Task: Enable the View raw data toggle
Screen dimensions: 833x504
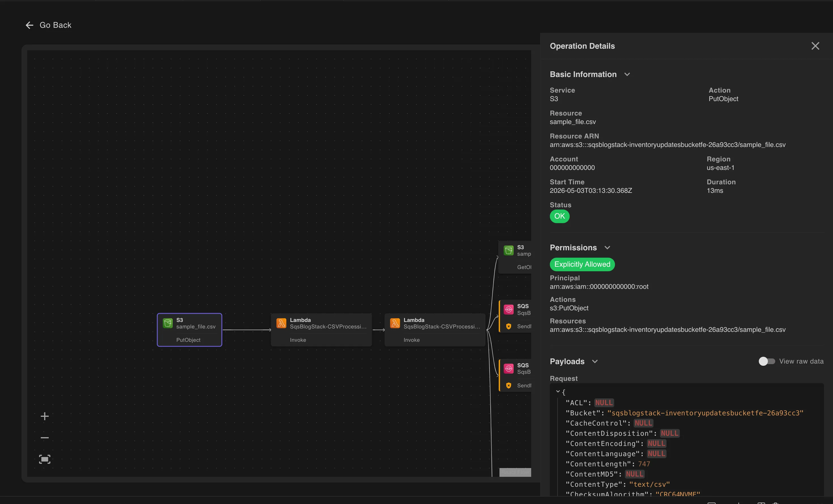Action: click(767, 361)
